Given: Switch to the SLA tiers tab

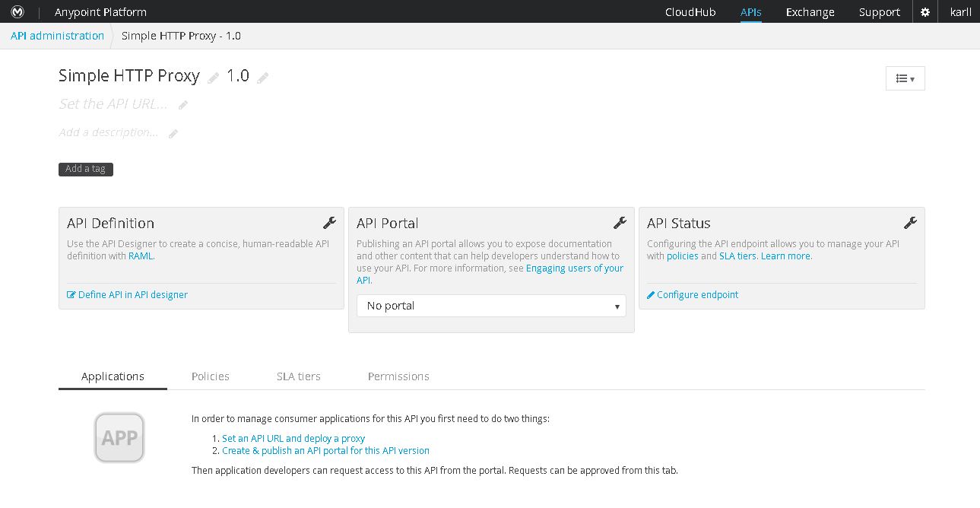Looking at the screenshot, I should click(299, 376).
